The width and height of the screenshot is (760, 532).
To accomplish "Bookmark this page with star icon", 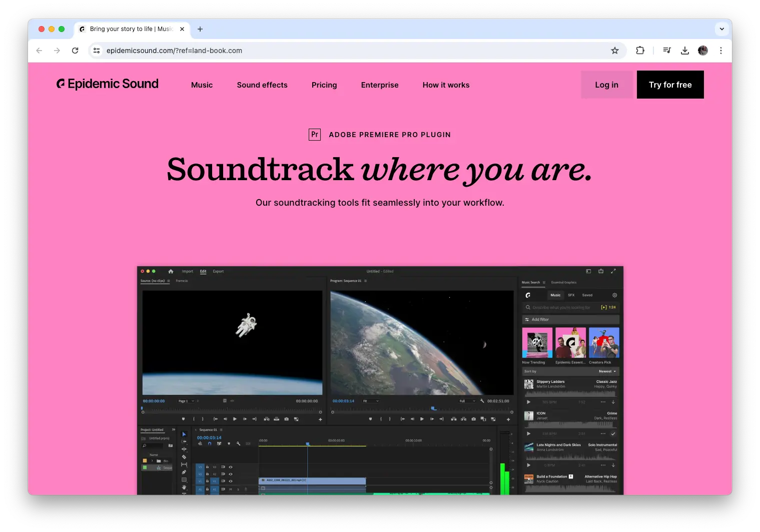I will [x=615, y=51].
